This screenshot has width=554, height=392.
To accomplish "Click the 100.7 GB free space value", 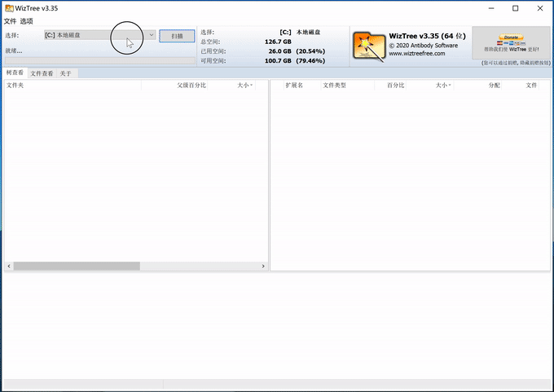I will click(x=278, y=61).
